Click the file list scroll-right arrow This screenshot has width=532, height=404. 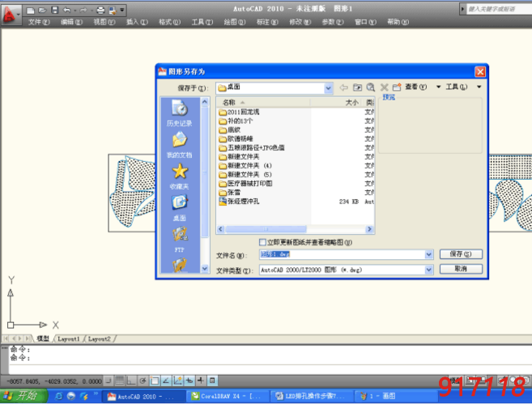click(370, 229)
